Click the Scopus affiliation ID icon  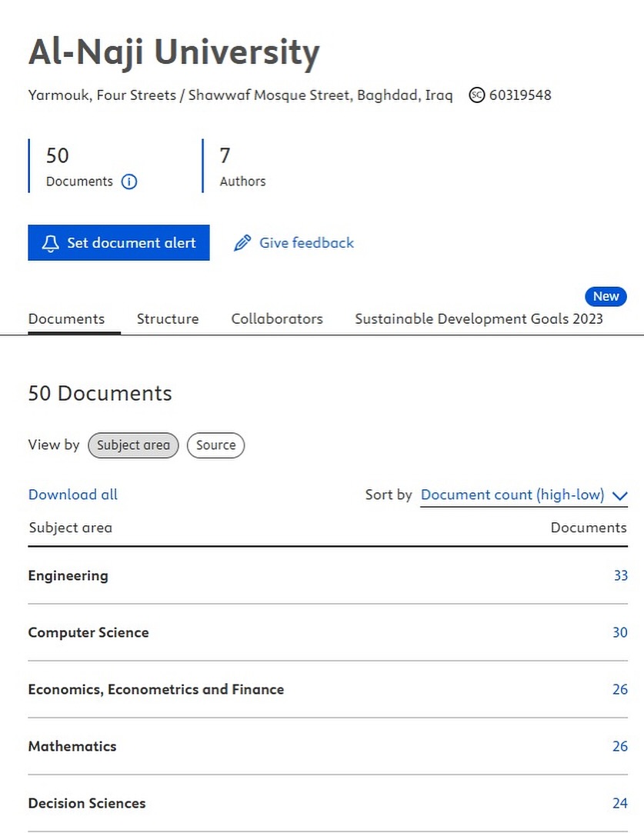pyautogui.click(x=477, y=95)
